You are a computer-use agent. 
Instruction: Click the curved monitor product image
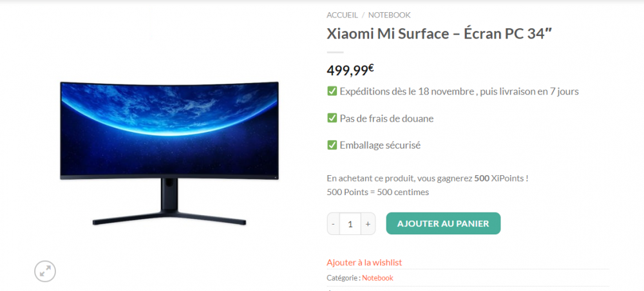coord(169,153)
